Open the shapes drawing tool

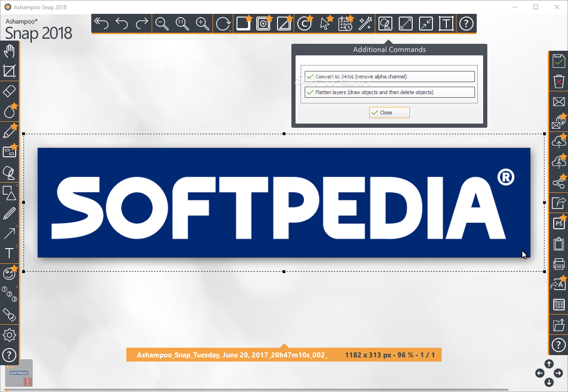pyautogui.click(x=9, y=193)
